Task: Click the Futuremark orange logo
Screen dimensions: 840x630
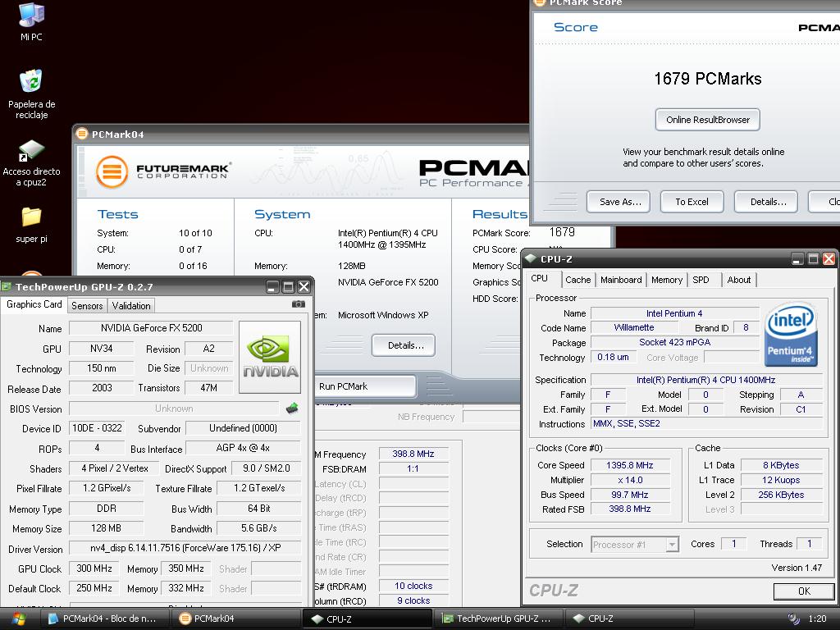Action: click(112, 172)
